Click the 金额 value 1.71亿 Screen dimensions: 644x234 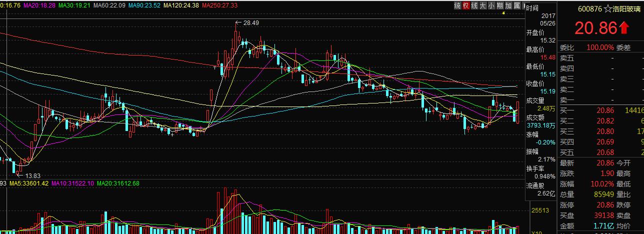[604, 225]
